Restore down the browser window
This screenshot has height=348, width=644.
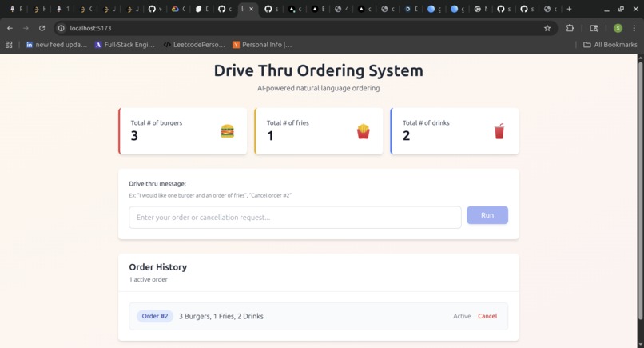point(621,9)
